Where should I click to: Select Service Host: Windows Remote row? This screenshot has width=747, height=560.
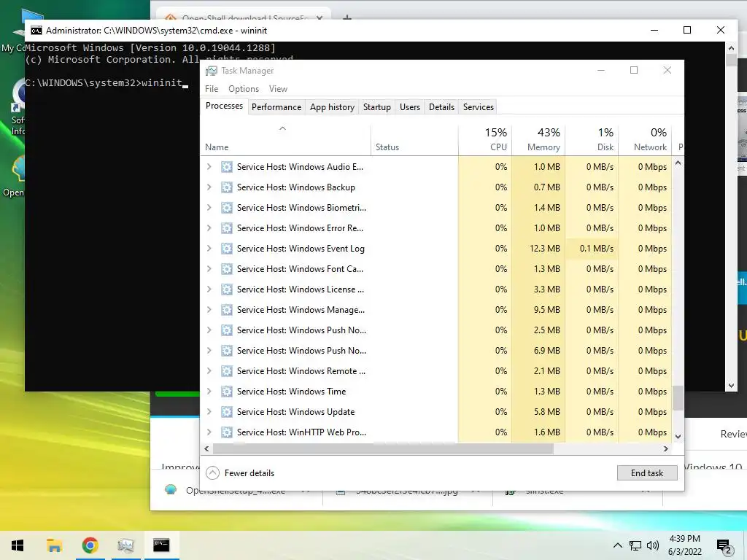click(x=436, y=371)
